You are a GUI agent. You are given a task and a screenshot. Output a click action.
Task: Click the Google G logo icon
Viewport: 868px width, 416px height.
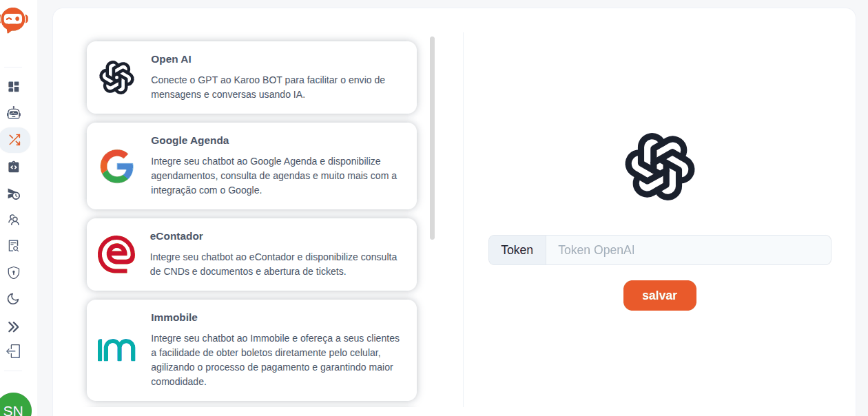[116, 166]
